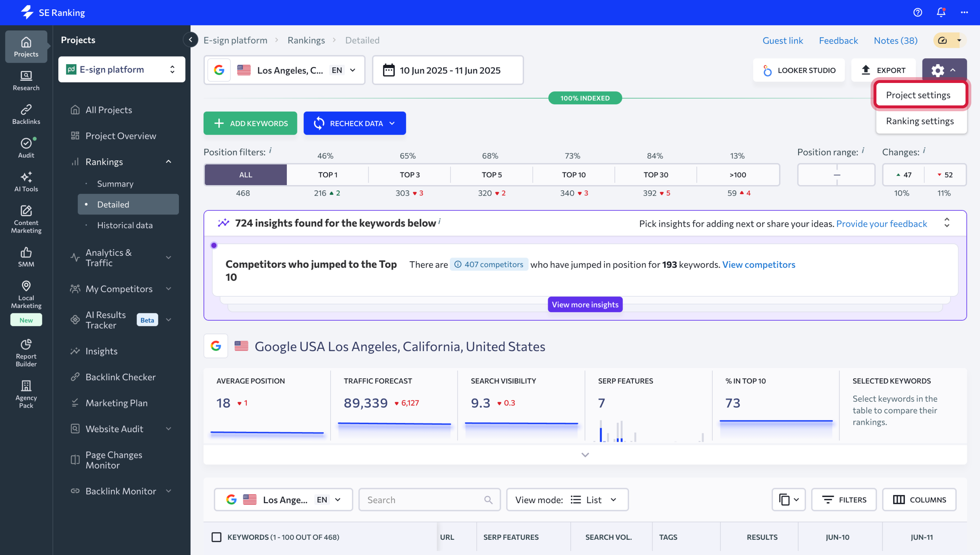The height and width of the screenshot is (555, 980).
Task: Click the Changes info icon
Action: 924,150
